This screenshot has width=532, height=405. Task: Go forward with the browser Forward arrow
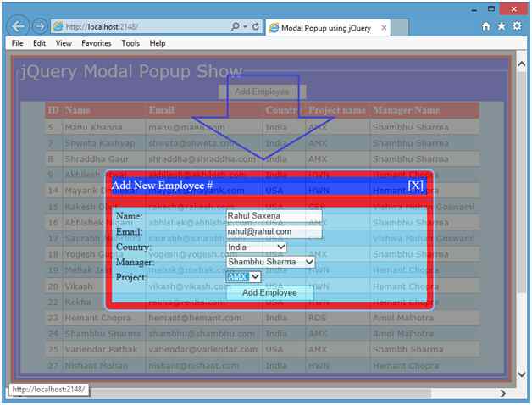pos(40,26)
